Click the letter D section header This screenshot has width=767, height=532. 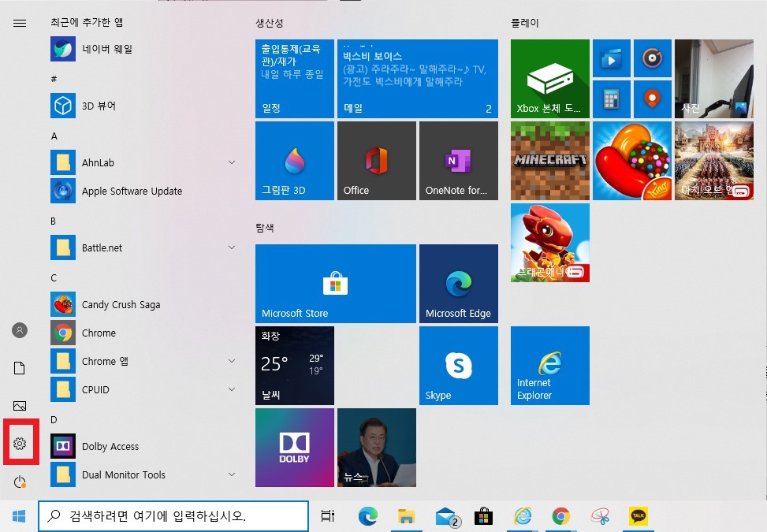coord(54,419)
